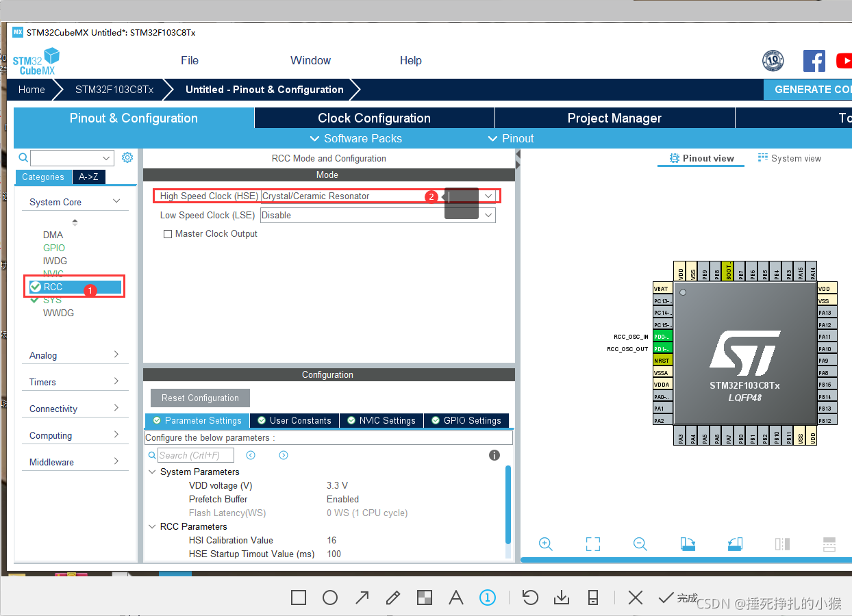The width and height of the screenshot is (852, 616).
Task: Click the GENERATE CODE button
Action: click(x=808, y=90)
